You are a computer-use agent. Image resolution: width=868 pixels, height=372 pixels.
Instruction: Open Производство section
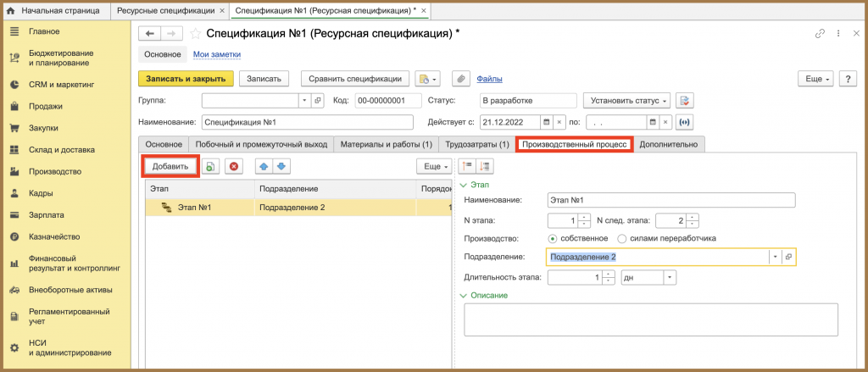(55, 172)
